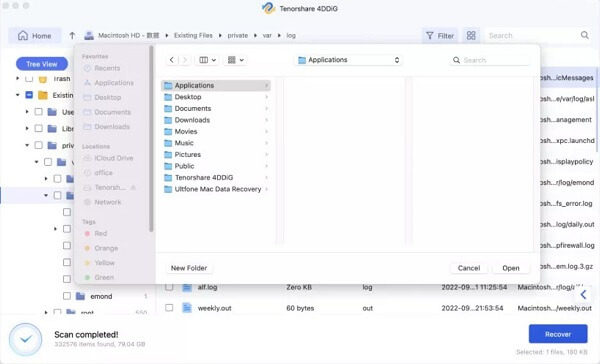Select the Yellow tag

tap(99, 263)
